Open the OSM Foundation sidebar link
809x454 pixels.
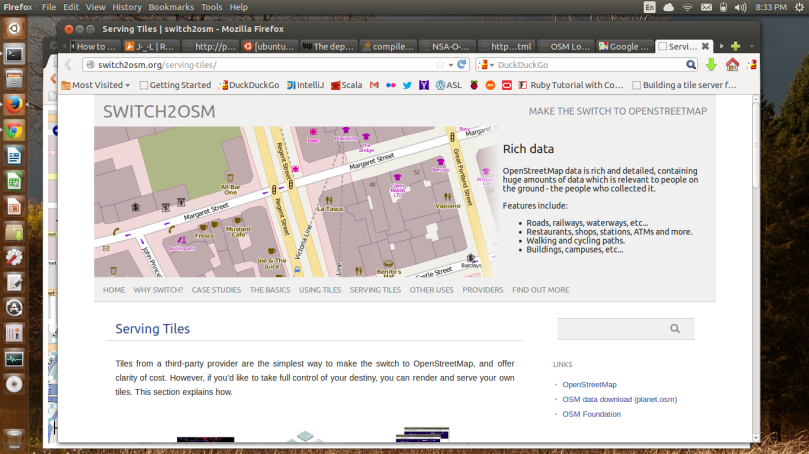(x=591, y=414)
